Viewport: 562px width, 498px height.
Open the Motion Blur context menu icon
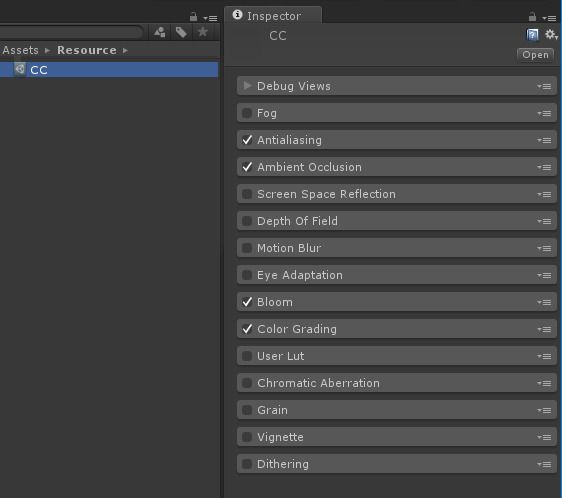coord(544,248)
